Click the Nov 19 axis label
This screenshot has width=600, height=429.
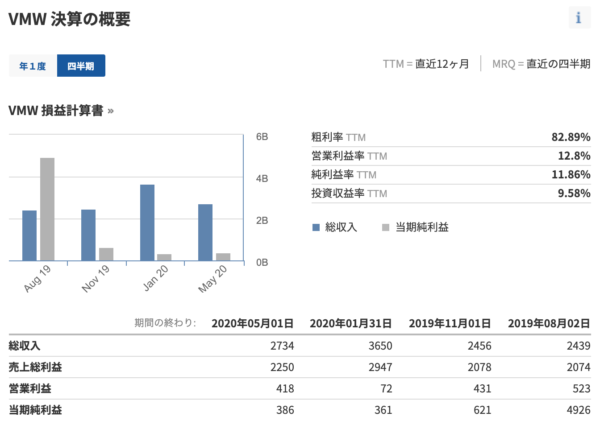point(96,279)
